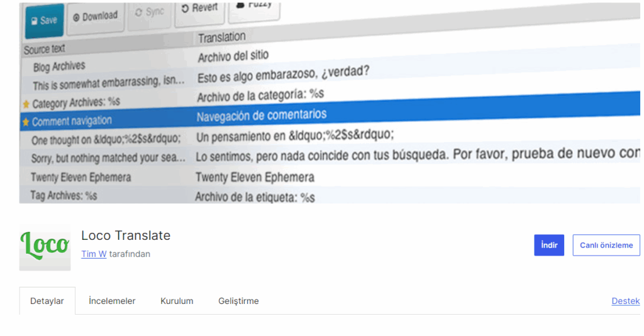
Task: Switch to the Geliştirme tab
Action: (238, 301)
